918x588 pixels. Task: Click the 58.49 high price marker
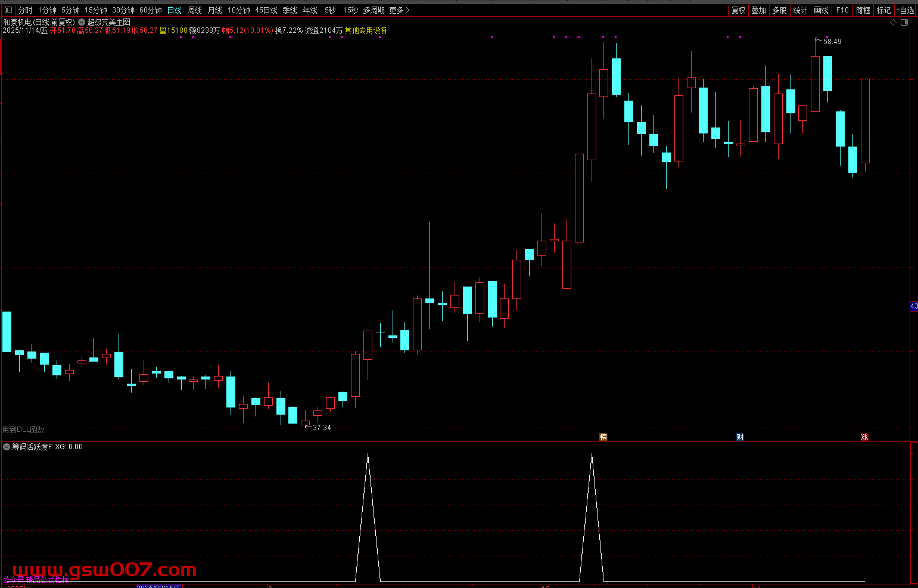point(832,42)
